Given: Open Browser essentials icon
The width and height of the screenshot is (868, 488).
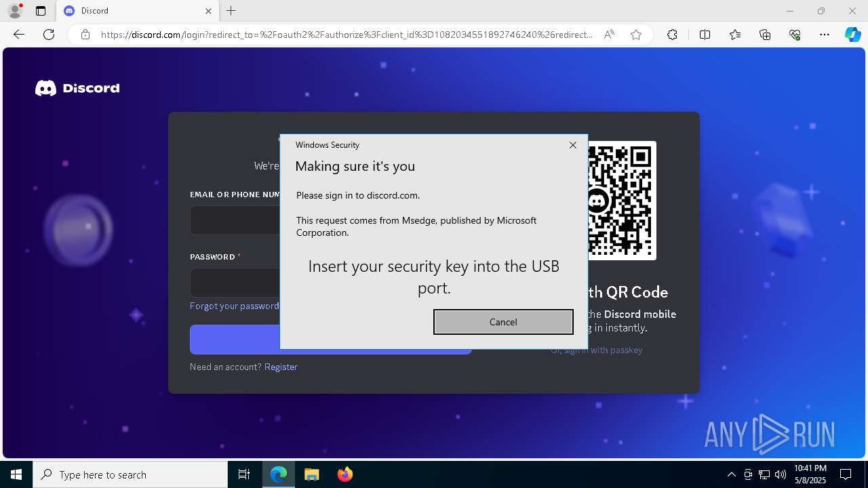Looking at the screenshot, I should 795,35.
